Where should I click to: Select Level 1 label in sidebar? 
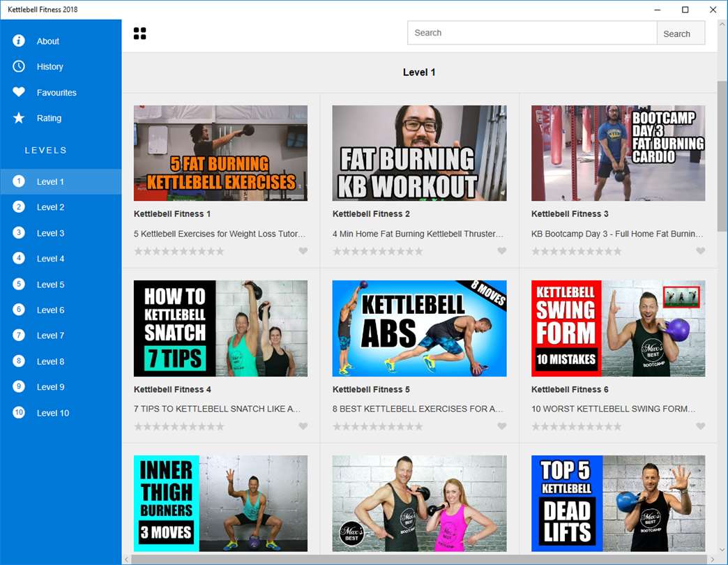[x=50, y=182]
